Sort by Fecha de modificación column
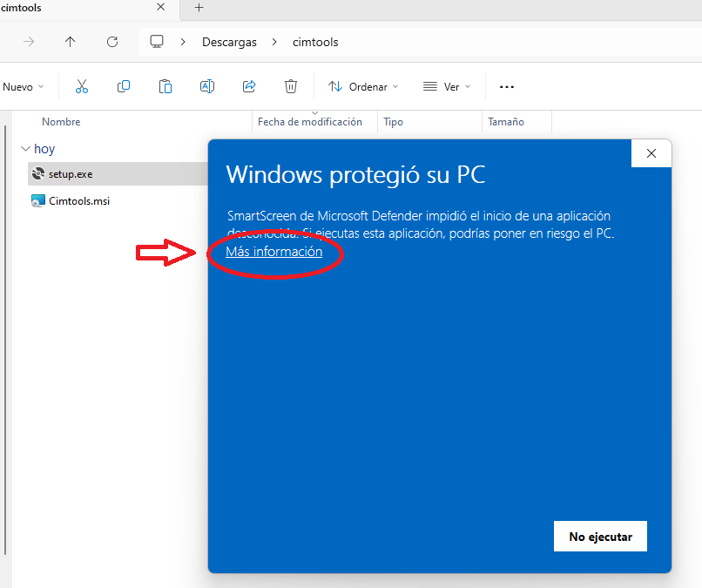702x588 pixels. click(310, 122)
